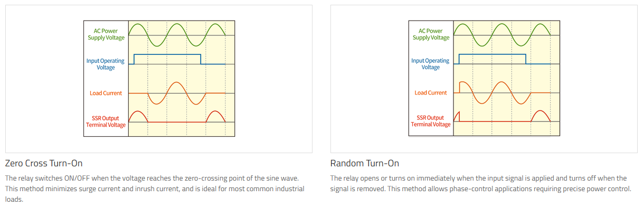
Task: Click blue input pulse in Zero Cross diagram
Action: pyautogui.click(x=167, y=59)
